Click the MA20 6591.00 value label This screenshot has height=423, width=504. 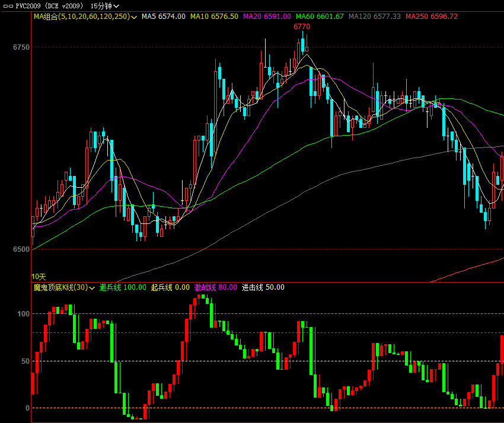pyautogui.click(x=267, y=17)
